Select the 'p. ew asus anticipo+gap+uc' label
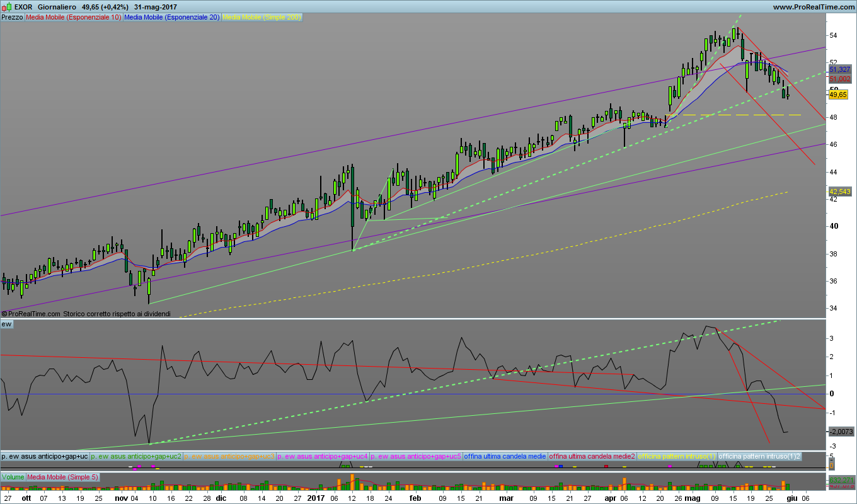Image resolution: width=857 pixels, height=504 pixels. pos(45,455)
